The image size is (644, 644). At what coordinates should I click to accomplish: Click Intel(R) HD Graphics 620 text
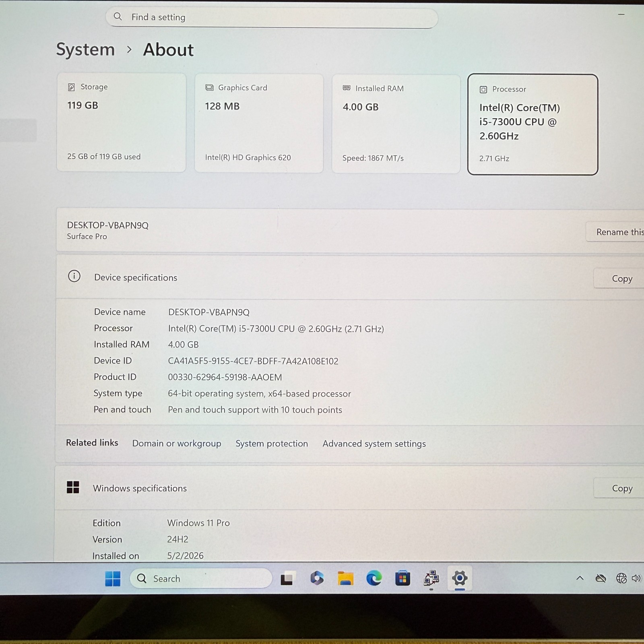tap(248, 158)
